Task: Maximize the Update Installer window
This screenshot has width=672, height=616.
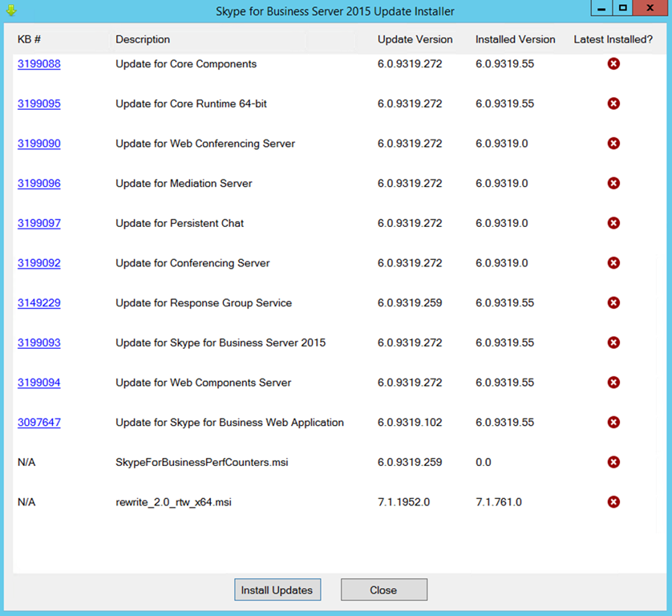Action: (x=623, y=8)
